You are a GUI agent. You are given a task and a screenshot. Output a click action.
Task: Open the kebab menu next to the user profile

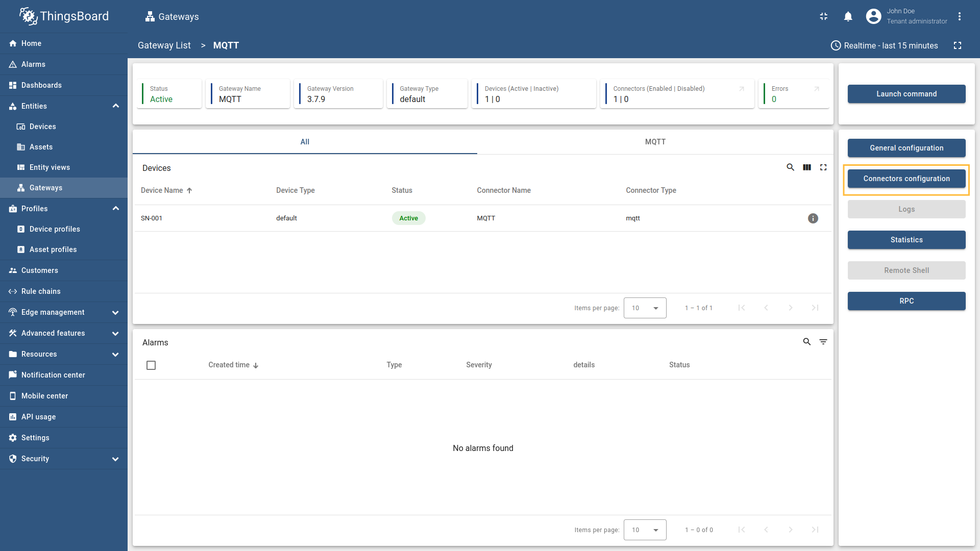tap(960, 16)
